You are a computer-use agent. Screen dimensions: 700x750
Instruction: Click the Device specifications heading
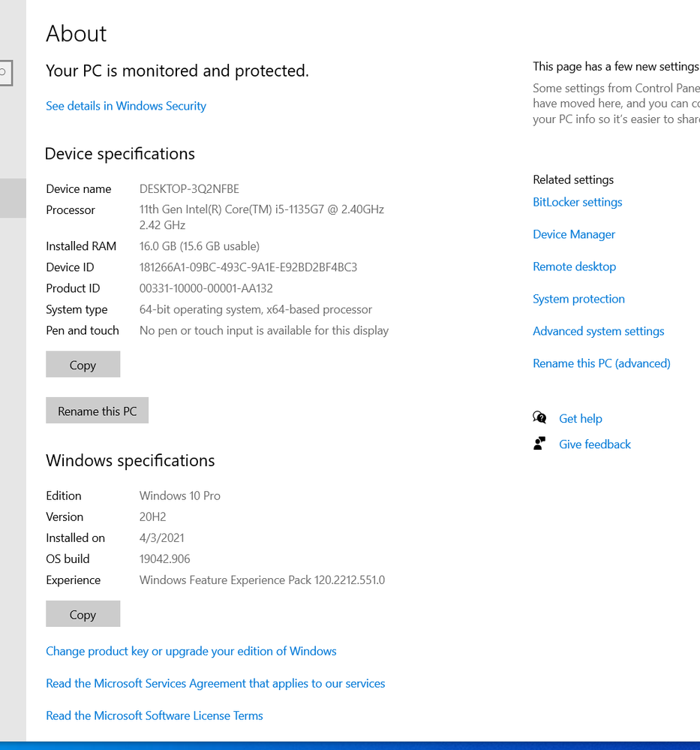pos(120,154)
